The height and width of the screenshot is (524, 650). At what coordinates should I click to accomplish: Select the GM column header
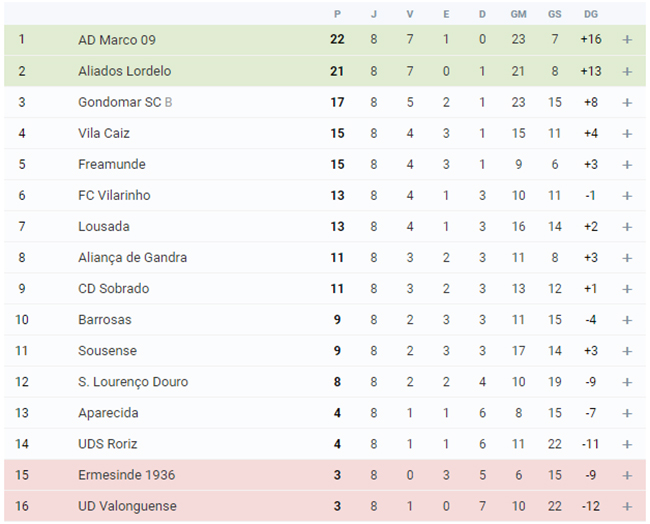coord(518,15)
